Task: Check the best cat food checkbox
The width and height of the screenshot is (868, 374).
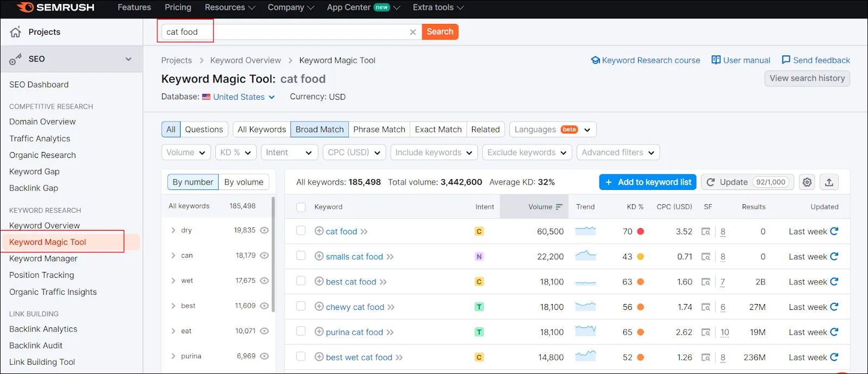Action: click(301, 281)
